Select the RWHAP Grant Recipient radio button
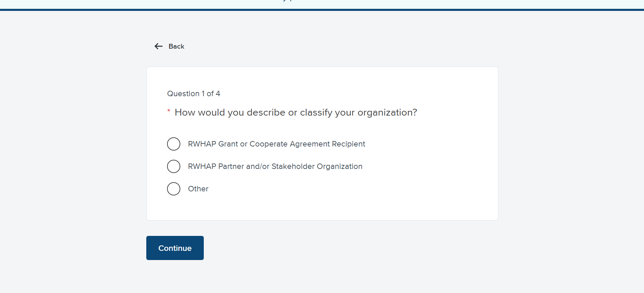The image size is (644, 293). pyautogui.click(x=174, y=144)
